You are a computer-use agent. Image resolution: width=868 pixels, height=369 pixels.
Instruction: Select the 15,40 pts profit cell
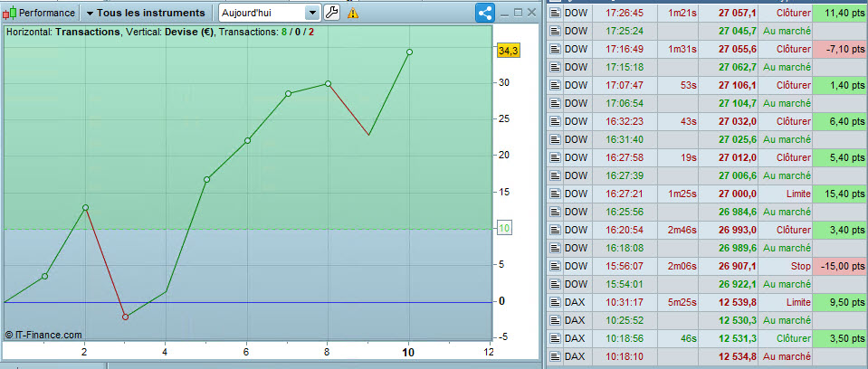pos(839,194)
